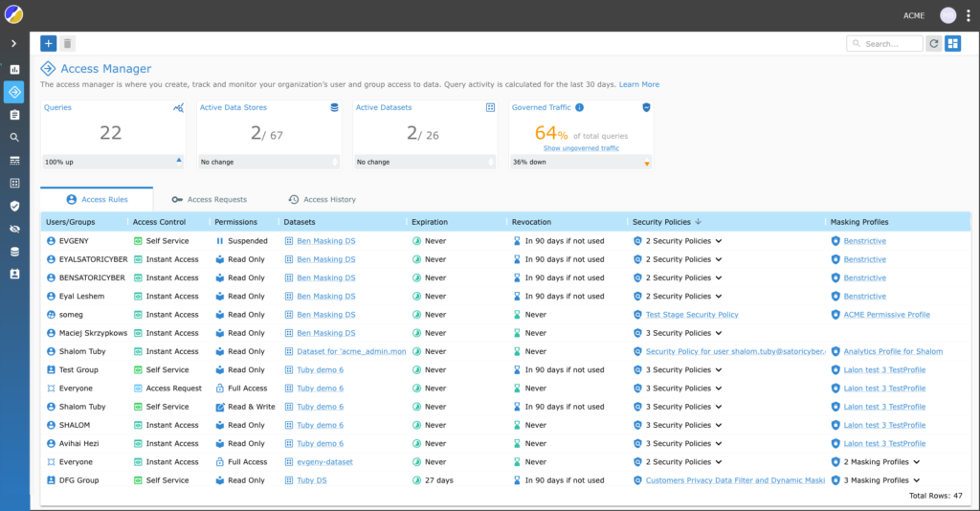Open Test Stage Security Policy link
Image resolution: width=980 pixels, height=511 pixels.
click(x=692, y=315)
